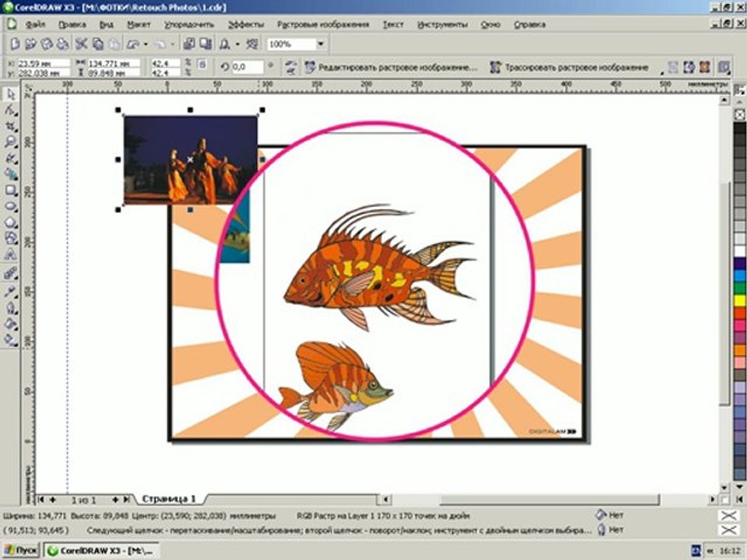Jump to the first page button

pos(41,499)
